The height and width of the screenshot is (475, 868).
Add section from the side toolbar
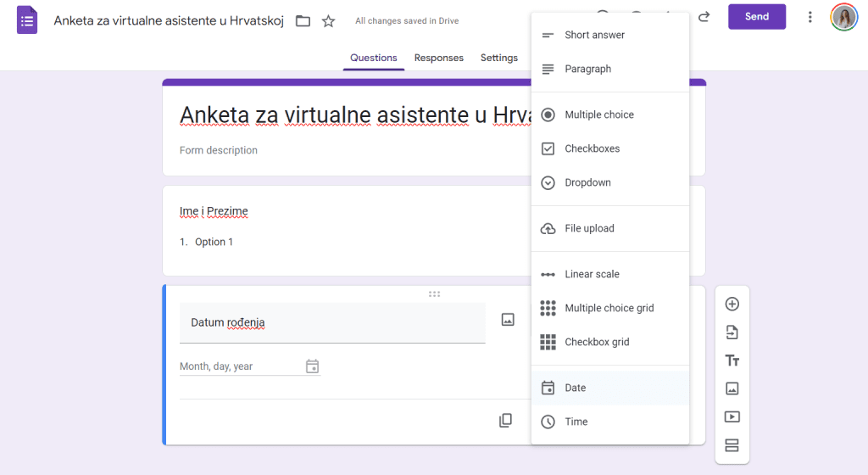(x=732, y=445)
